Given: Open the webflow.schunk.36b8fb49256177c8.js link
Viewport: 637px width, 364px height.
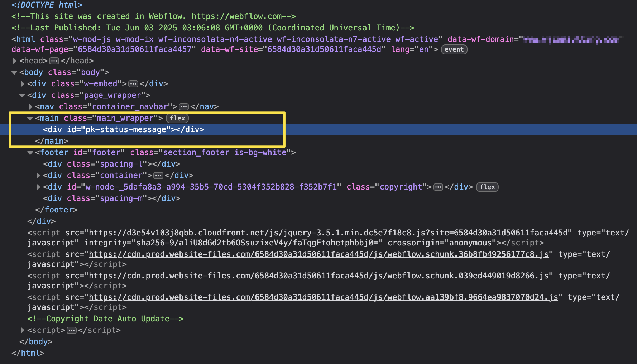Looking at the screenshot, I should click(x=319, y=254).
